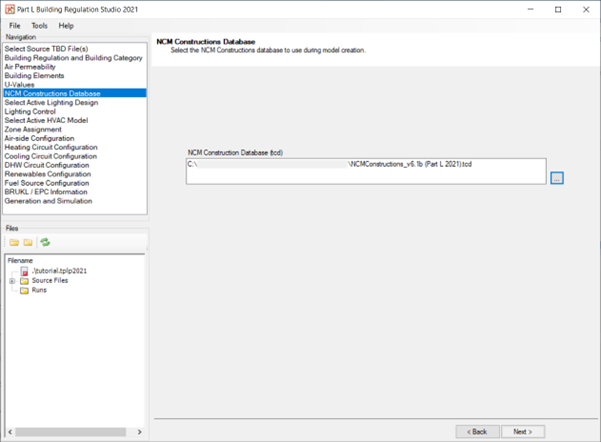This screenshot has height=442, width=601.
Task: Click the 'Filename' column header
Action: (x=20, y=261)
